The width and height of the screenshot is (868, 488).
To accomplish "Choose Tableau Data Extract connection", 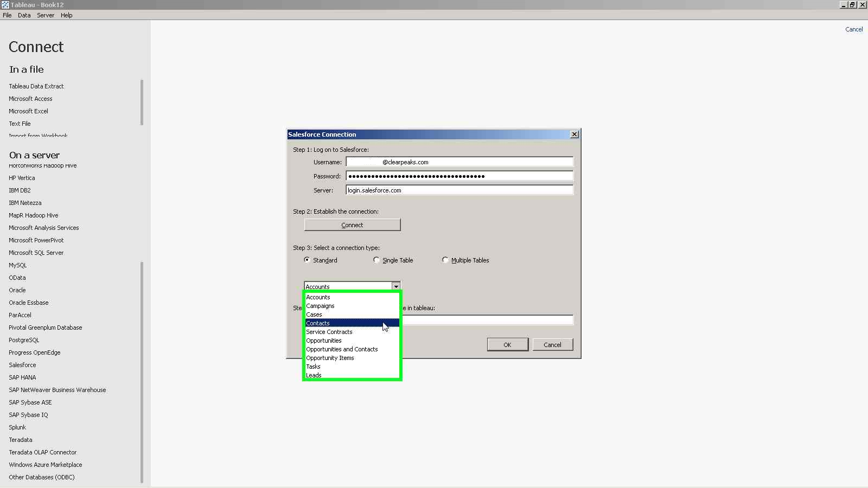I will [x=36, y=86].
